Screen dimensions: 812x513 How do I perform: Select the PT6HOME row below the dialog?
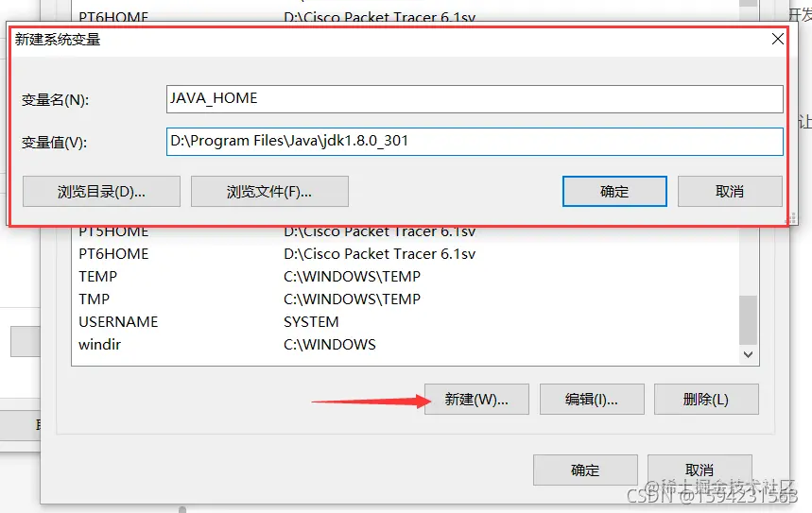pyautogui.click(x=405, y=253)
